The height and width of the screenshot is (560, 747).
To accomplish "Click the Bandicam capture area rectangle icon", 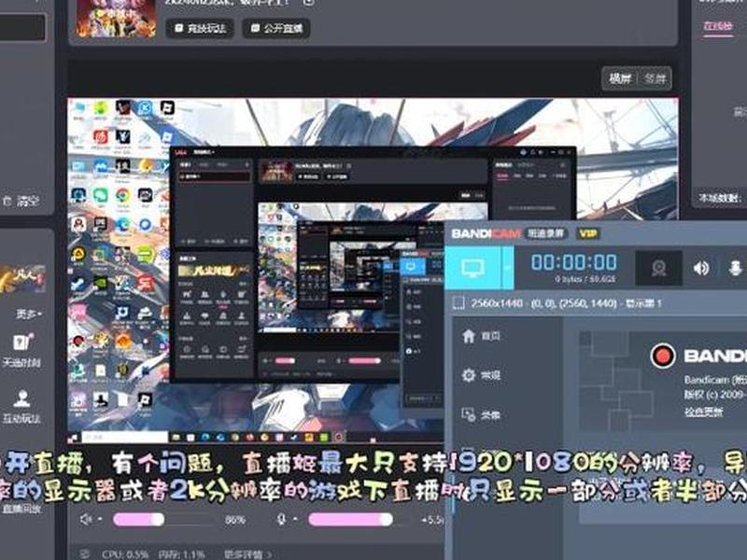I will 458,303.
